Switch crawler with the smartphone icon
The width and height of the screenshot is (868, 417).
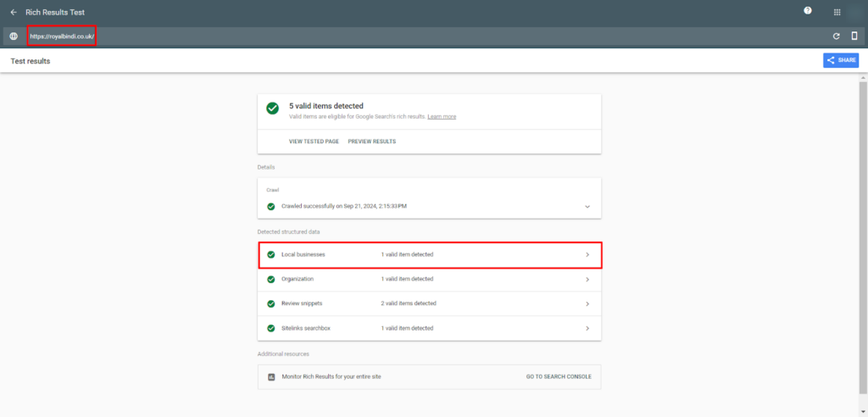854,36
